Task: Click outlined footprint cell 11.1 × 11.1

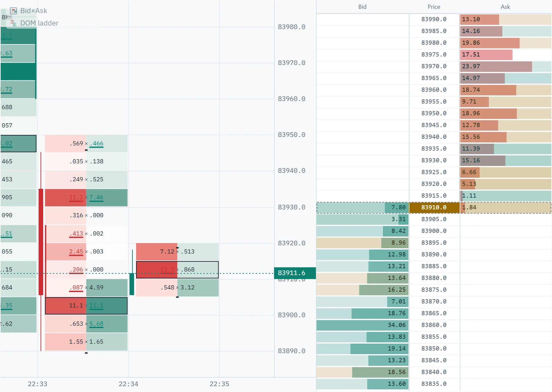Action: point(86,306)
